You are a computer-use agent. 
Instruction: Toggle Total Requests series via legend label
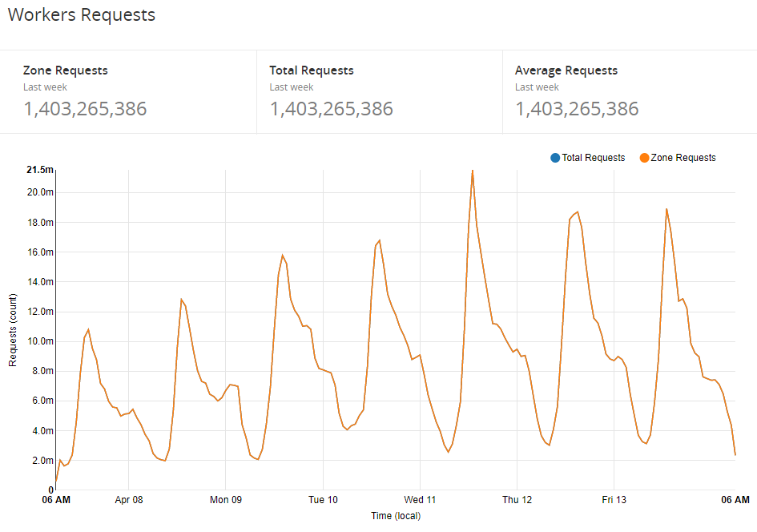[593, 158]
